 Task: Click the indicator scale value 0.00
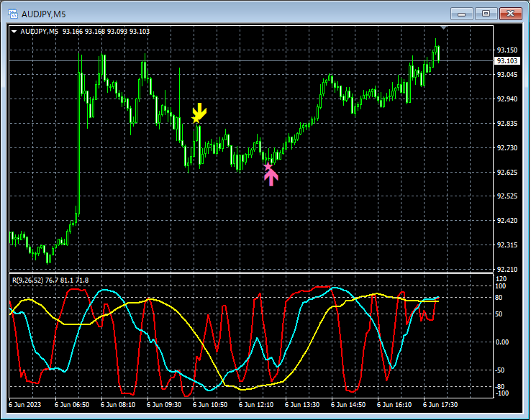point(502,342)
